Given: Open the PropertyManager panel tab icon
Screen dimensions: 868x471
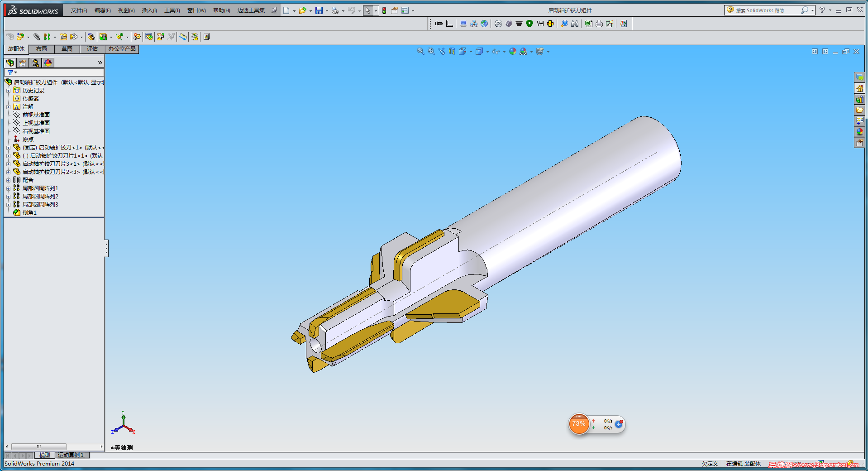Looking at the screenshot, I should (23, 63).
